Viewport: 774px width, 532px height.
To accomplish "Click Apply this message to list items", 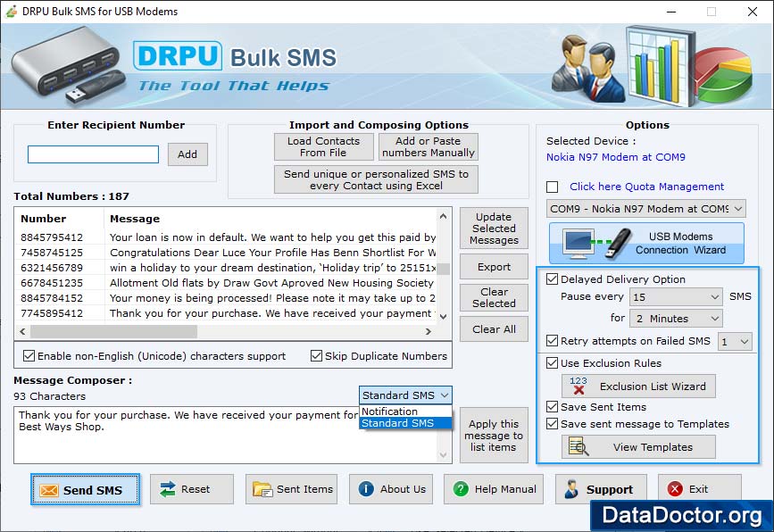I will [494, 436].
